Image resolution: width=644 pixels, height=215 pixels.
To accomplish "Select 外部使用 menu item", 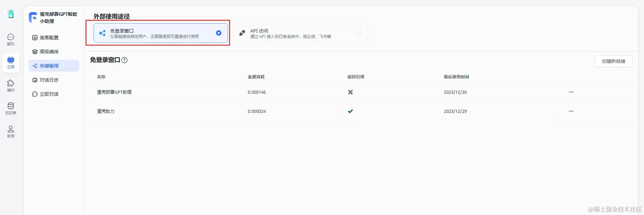I will click(x=54, y=66).
